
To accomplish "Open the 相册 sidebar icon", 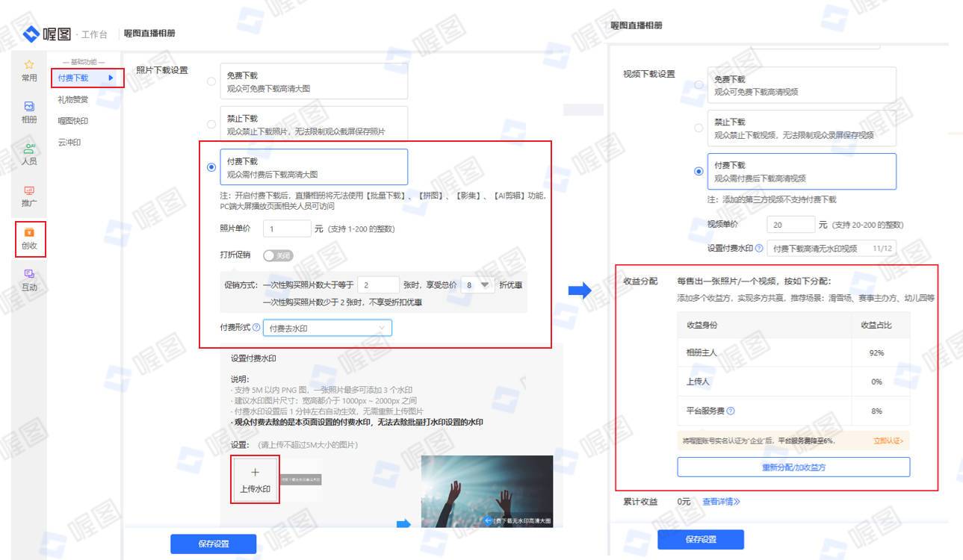I will (29, 107).
